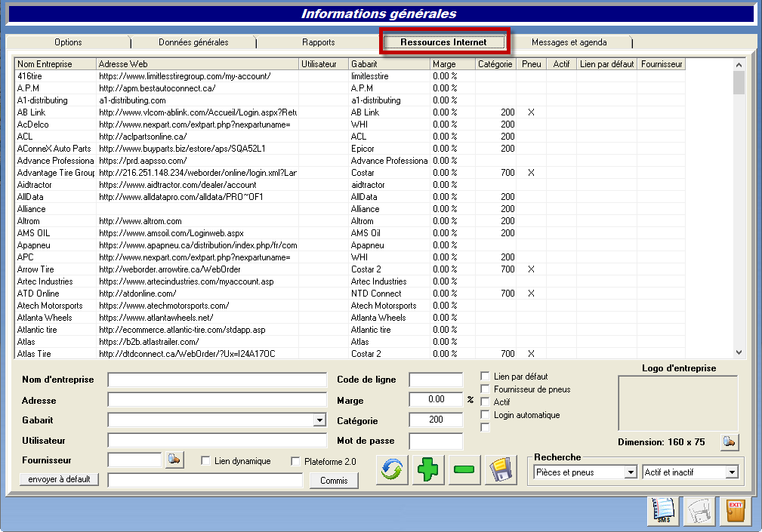762x532 pixels.
Task: Enable the Login automatique checkbox
Action: coord(485,414)
